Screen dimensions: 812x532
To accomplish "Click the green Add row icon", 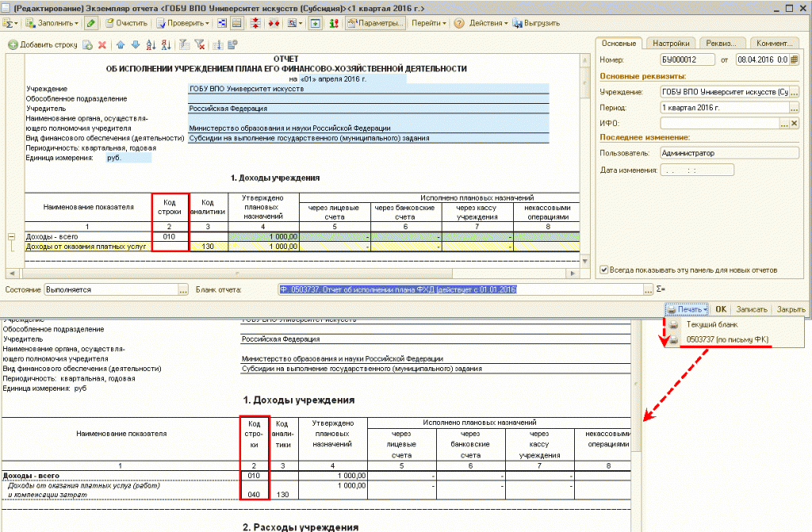I will (x=13, y=45).
